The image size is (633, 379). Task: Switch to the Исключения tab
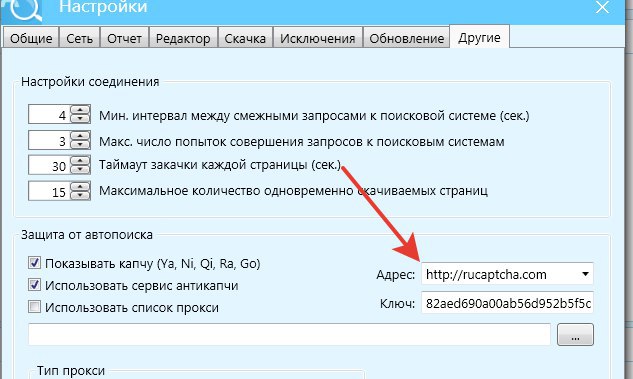click(318, 38)
